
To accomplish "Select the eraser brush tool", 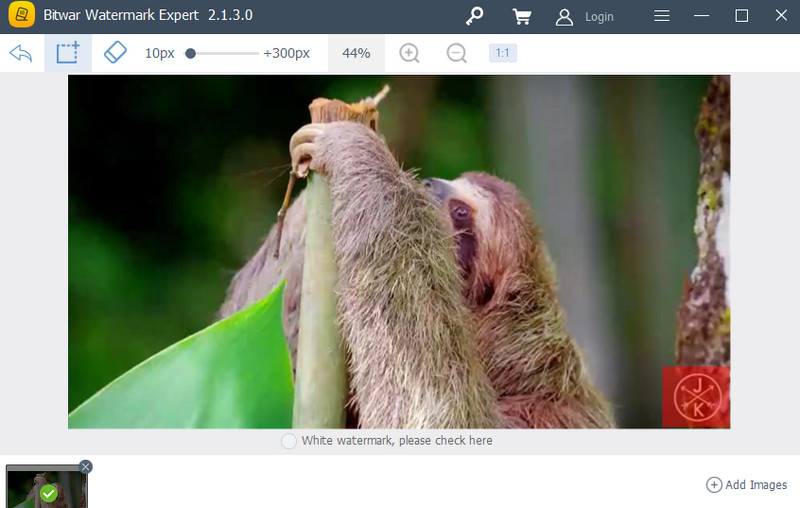I will [x=116, y=53].
